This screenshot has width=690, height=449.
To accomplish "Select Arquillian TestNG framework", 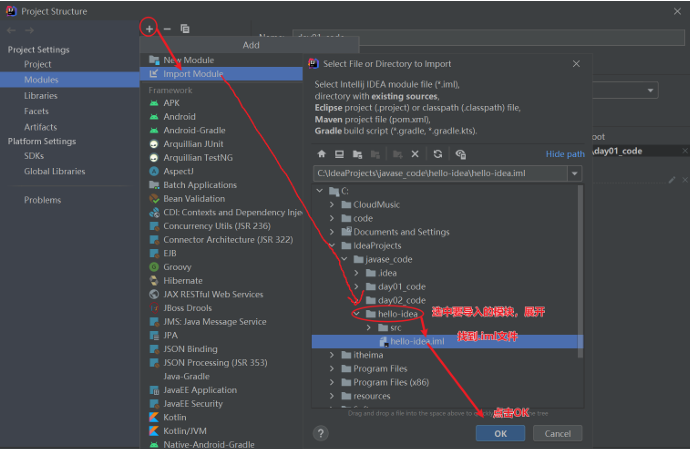I will 198,158.
